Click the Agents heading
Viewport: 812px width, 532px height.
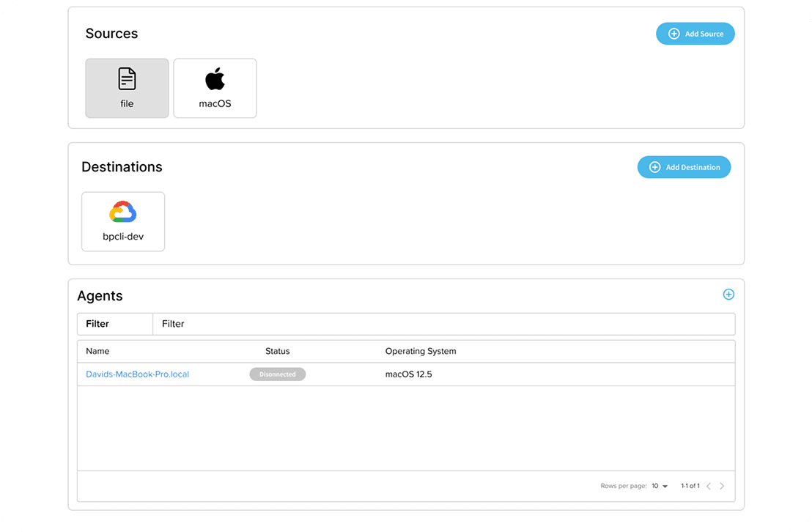click(100, 296)
